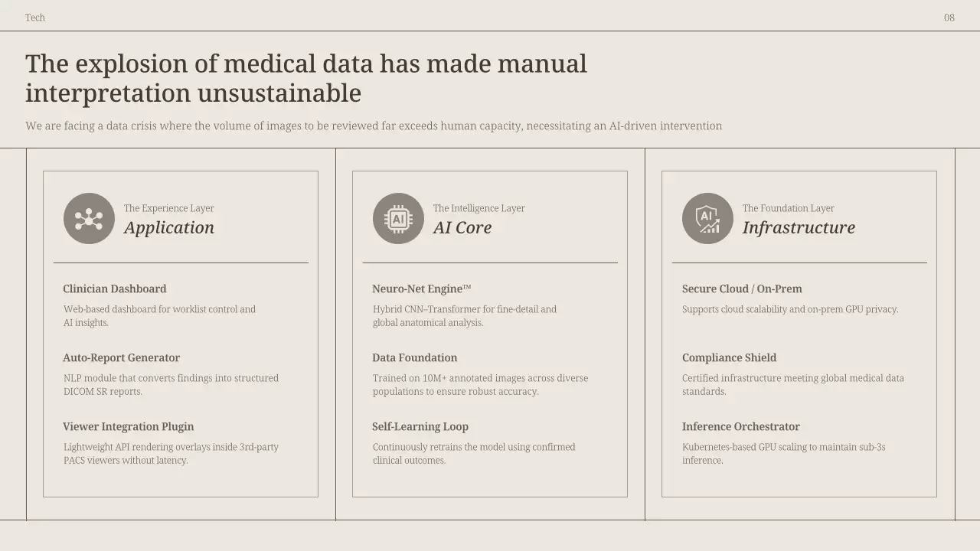This screenshot has width=980, height=551.
Task: Click the Data Foundation heading
Action: point(414,357)
